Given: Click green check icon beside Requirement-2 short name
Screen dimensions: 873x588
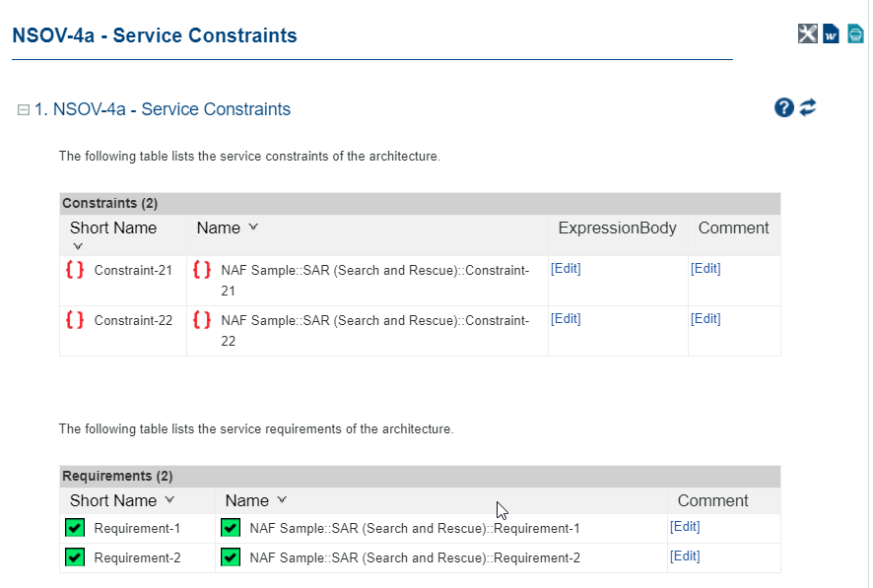Looking at the screenshot, I should coord(75,558).
